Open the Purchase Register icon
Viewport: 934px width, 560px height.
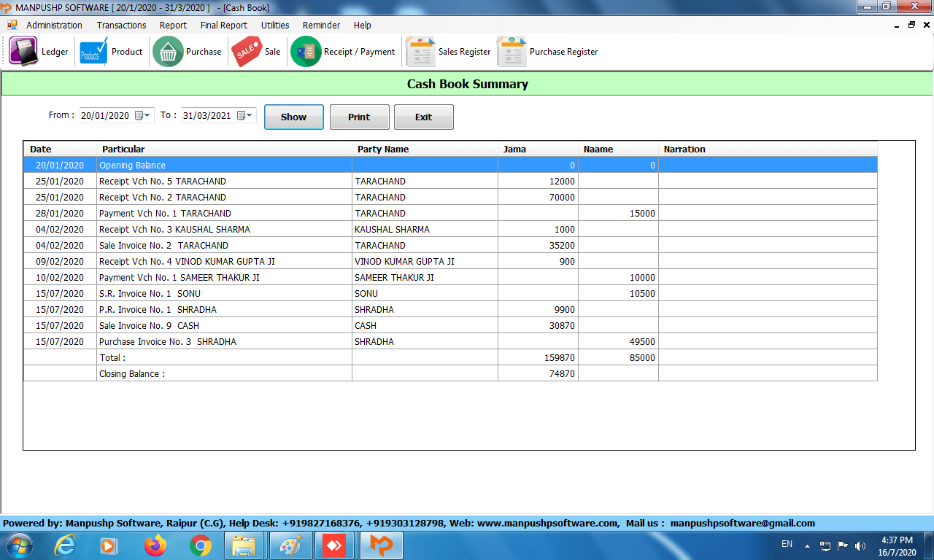pyautogui.click(x=511, y=52)
